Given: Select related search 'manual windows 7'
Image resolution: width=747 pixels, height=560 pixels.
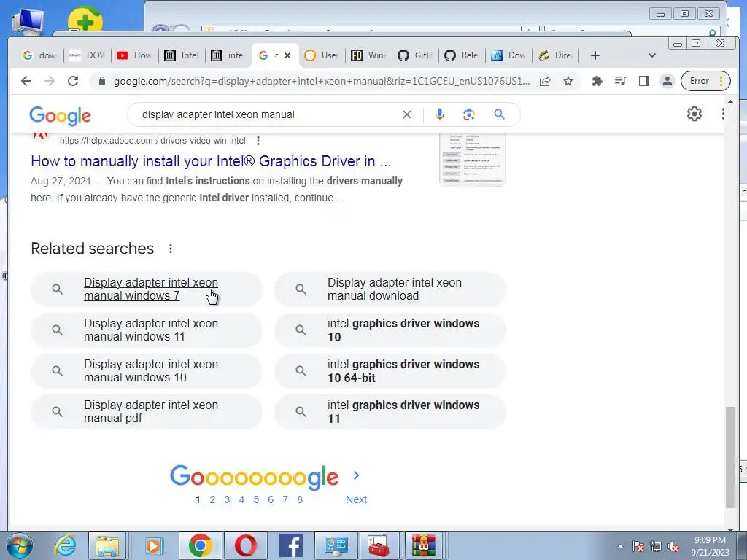Looking at the screenshot, I should click(146, 289).
